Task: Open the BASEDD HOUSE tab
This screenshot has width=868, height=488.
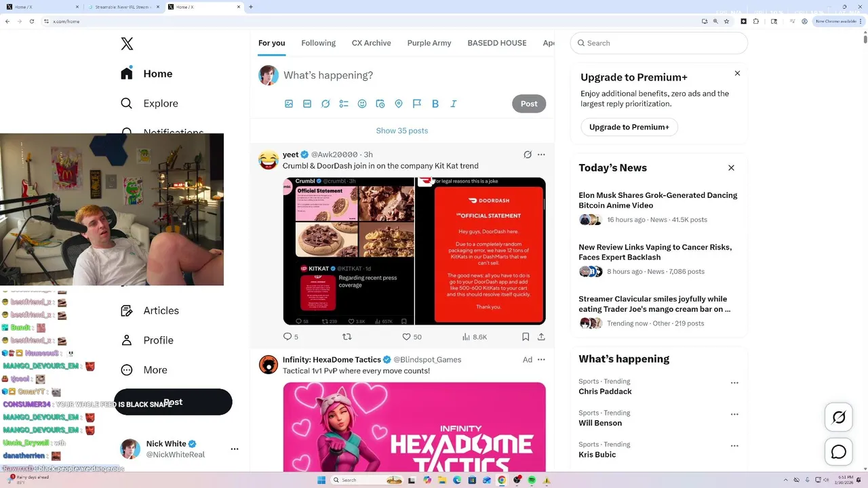Action: [497, 43]
